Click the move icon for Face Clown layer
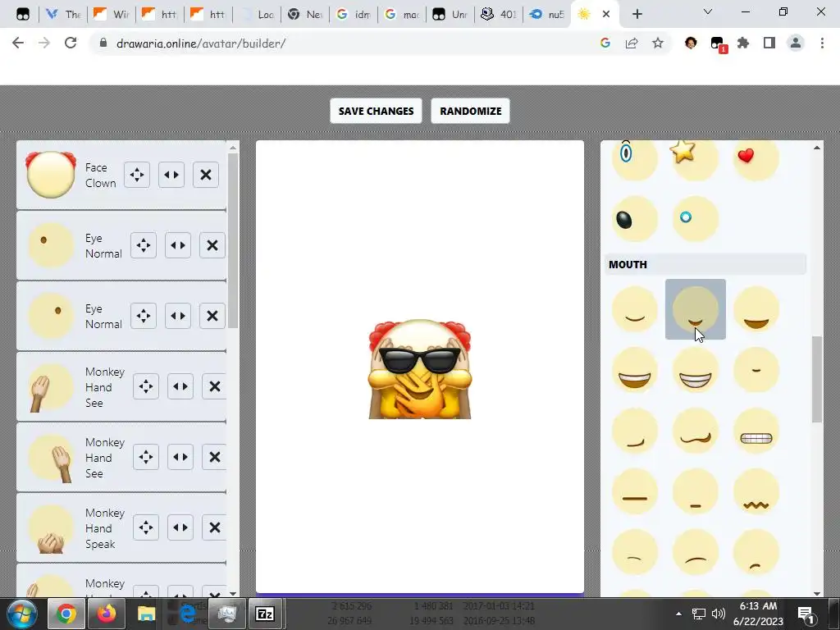 click(x=137, y=175)
